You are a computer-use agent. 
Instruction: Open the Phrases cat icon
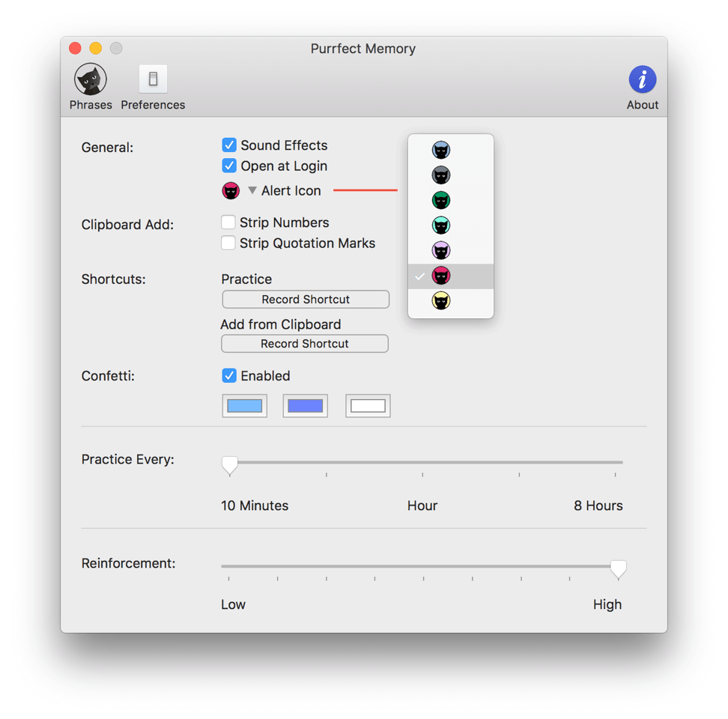91,80
